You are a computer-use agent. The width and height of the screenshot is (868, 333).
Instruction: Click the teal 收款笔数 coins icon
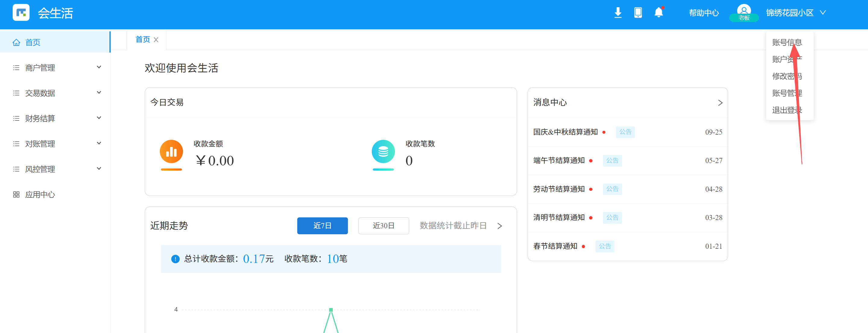[x=383, y=152]
